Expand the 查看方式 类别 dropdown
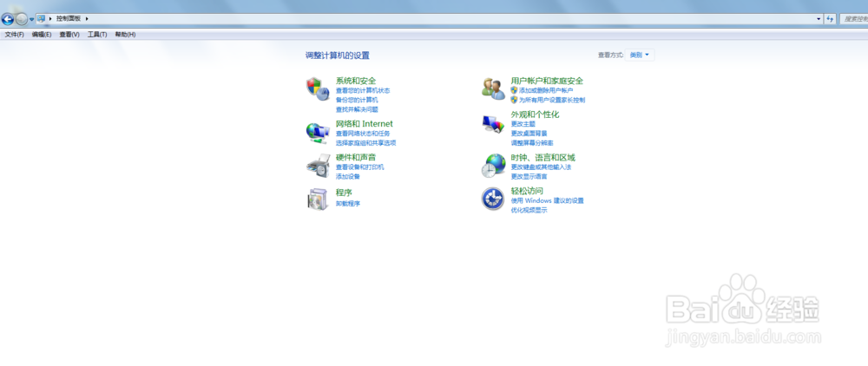 tap(640, 55)
